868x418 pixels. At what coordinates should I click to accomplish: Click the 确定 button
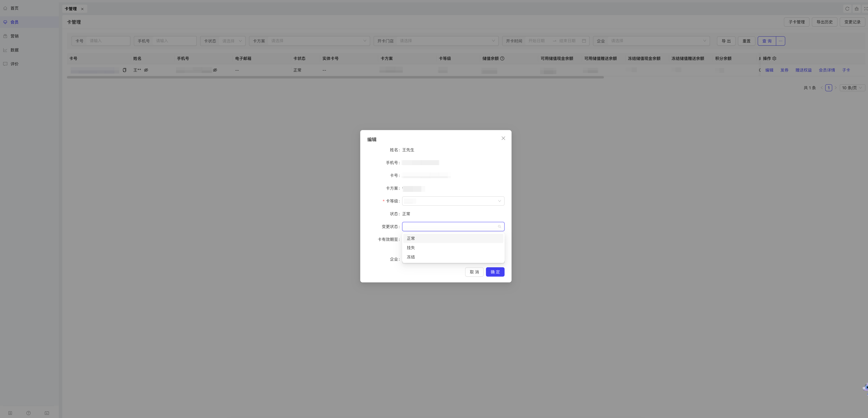[495, 272]
